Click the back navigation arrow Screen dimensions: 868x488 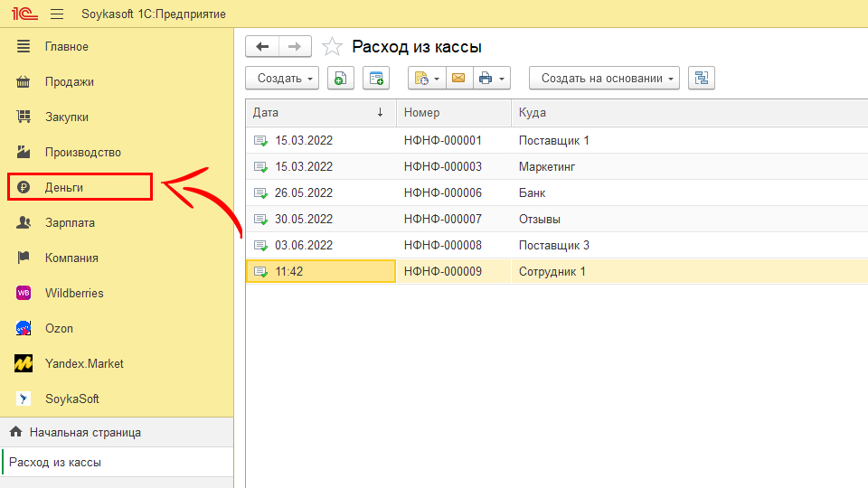point(262,47)
